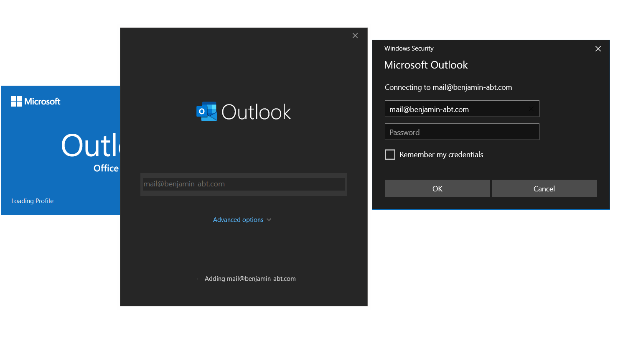
Task: Click the chevron icon beside Advanced options
Action: coord(269,219)
